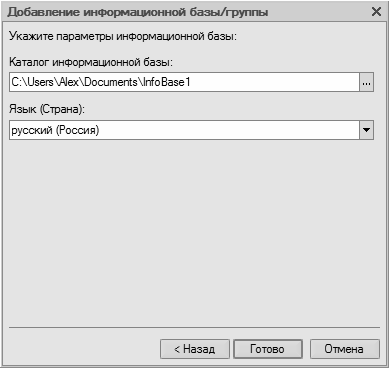The image size is (389, 368).
Task: Click the Укажите параметры информационной базы heading
Action: pos(123,36)
